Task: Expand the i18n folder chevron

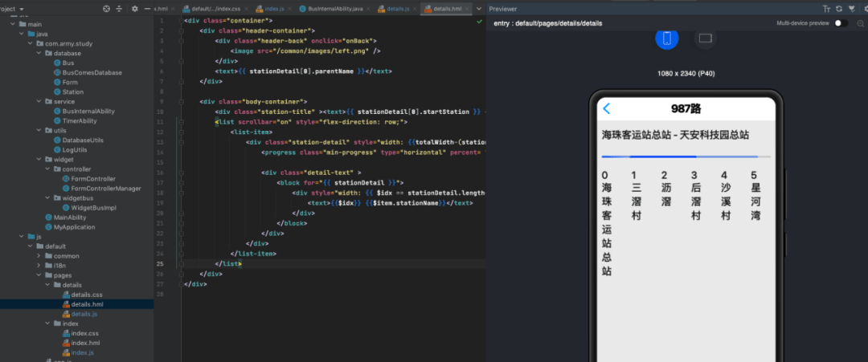Action: (x=39, y=266)
